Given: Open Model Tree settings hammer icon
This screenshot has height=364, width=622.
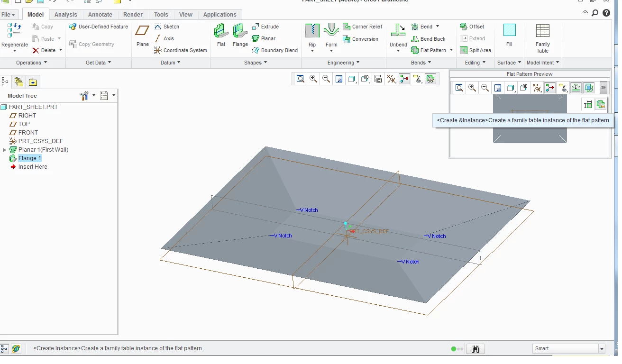Looking at the screenshot, I should coord(84,96).
